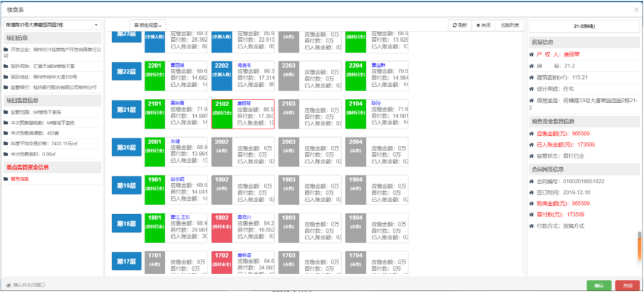This screenshot has width=644, height=292.
Task: Select green room tile 1801
Action: (x=155, y=228)
